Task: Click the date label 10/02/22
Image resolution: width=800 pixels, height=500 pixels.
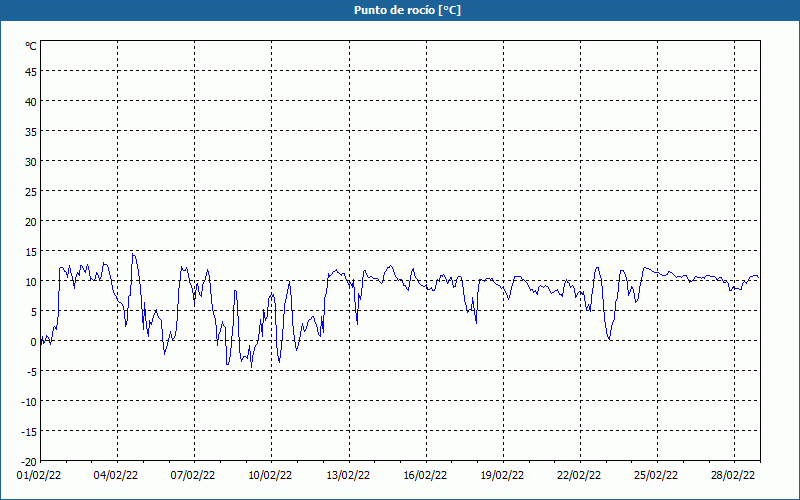Action: (270, 476)
